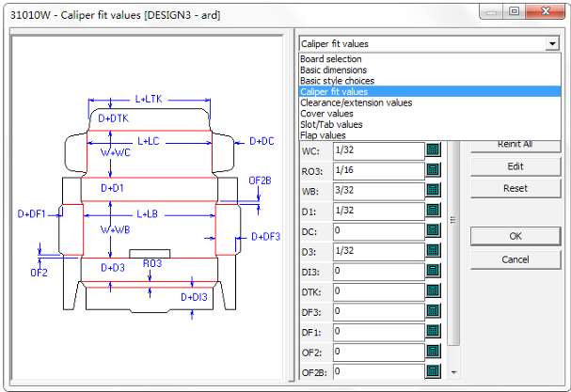Choose Flap values in the dropdown list
Image resolution: width=571 pixels, height=392 pixels.
pos(323,135)
